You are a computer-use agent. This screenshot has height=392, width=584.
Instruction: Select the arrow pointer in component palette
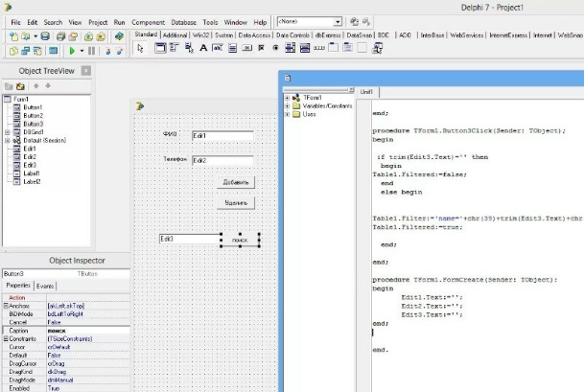[140, 48]
